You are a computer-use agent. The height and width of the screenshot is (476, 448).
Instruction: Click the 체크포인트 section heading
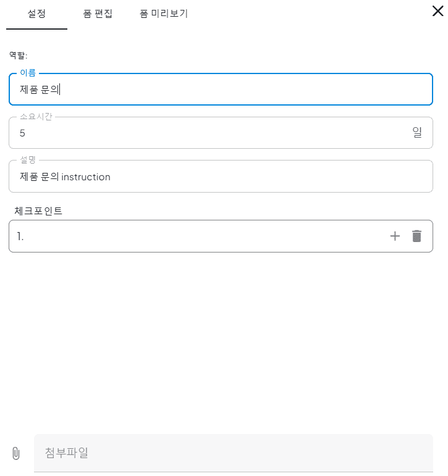(38, 211)
